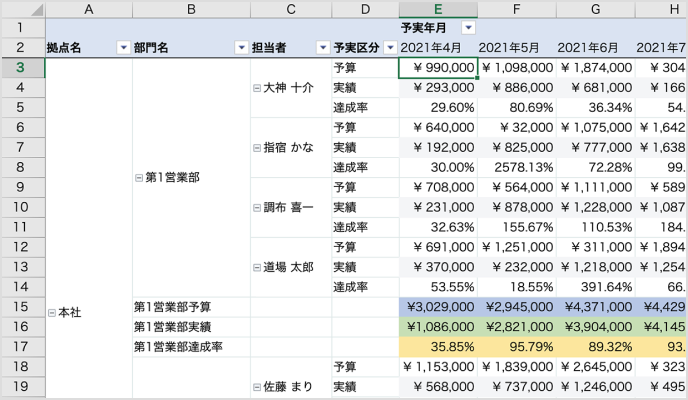Select row 15 header
Image resolution: width=688 pixels, height=400 pixels.
(x=23, y=307)
